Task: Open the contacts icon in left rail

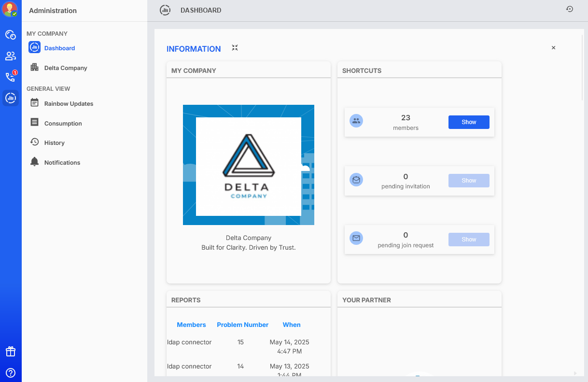Action: point(10,56)
